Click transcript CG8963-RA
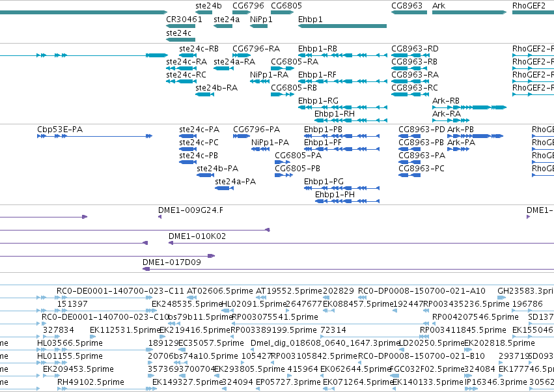Screen dimensions: 554x392 pos(415,75)
